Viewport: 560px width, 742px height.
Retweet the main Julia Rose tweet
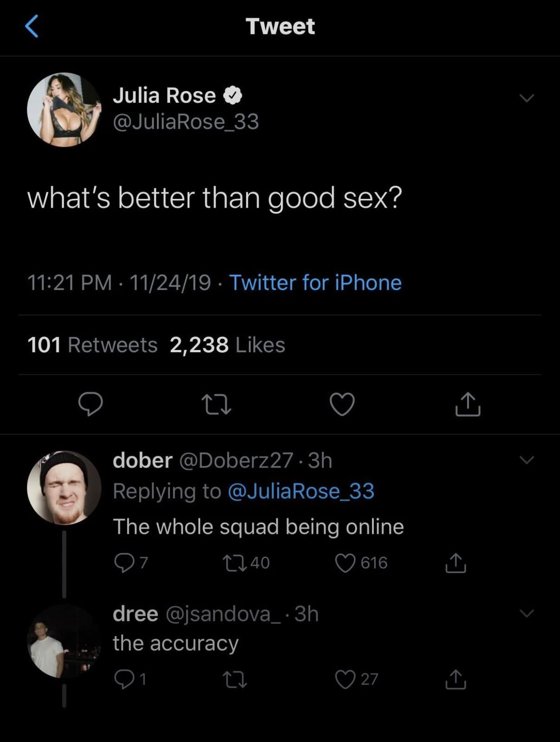click(x=216, y=404)
